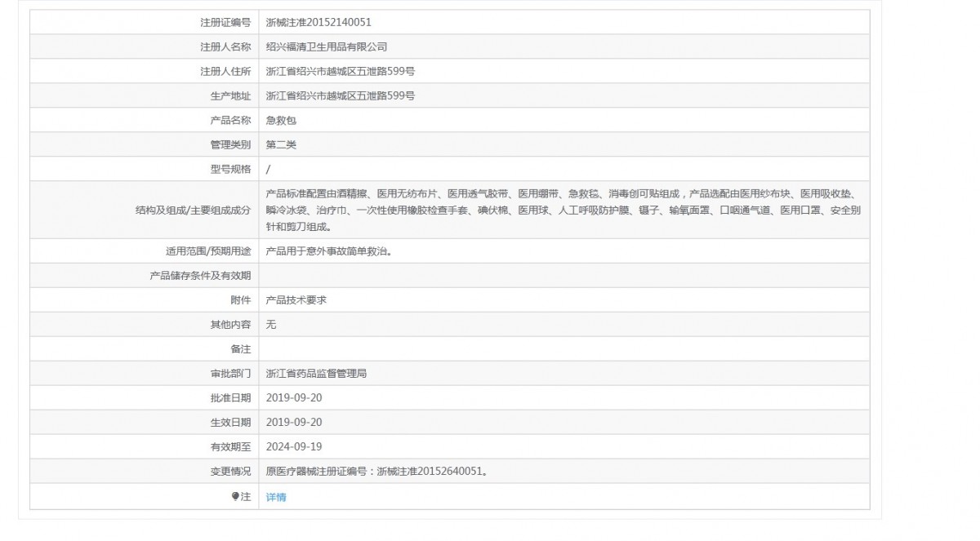The width and height of the screenshot is (980, 541).
Task: Click the 结构及组成 composition description text
Action: click(563, 211)
